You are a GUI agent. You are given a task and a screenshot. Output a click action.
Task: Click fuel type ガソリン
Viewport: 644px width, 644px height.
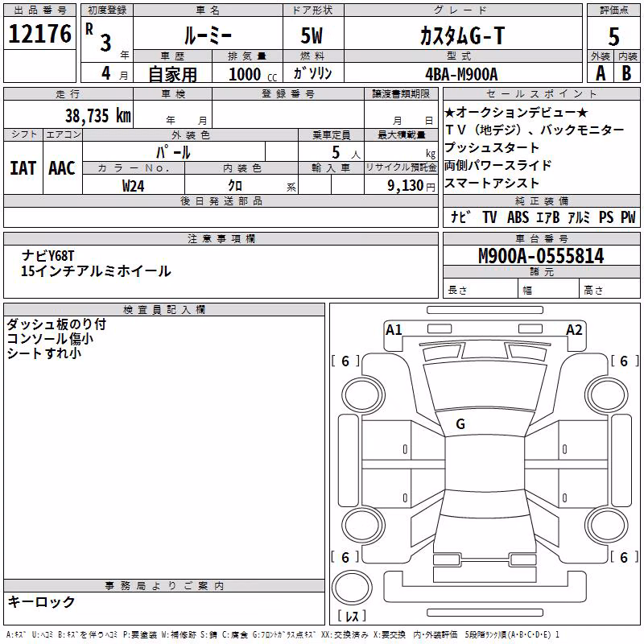coord(312,73)
